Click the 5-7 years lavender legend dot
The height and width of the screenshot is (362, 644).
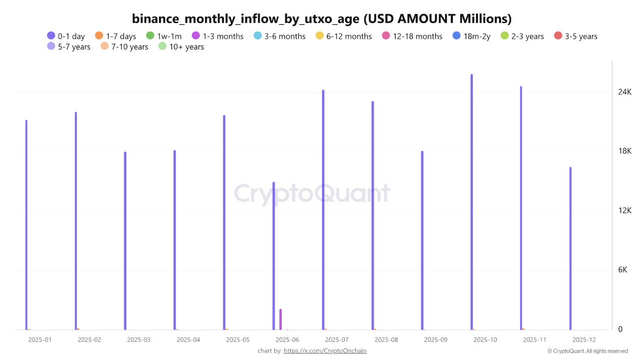(51, 46)
